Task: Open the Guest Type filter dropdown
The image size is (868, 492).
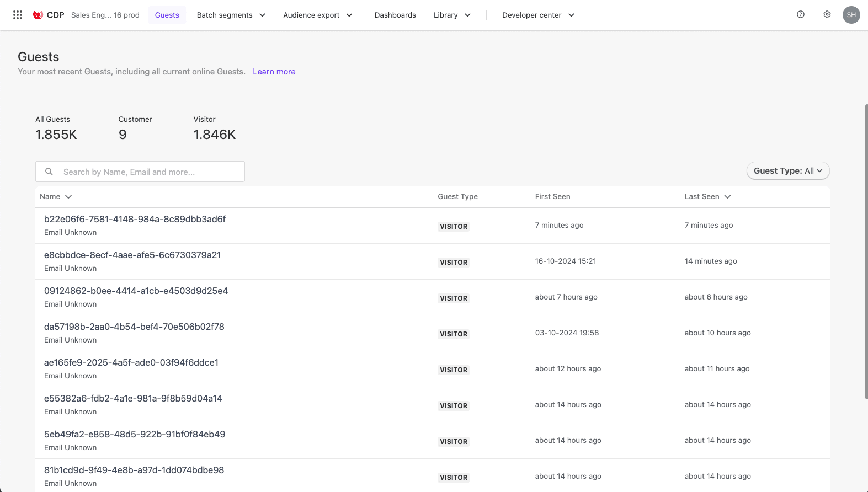Action: tap(787, 171)
